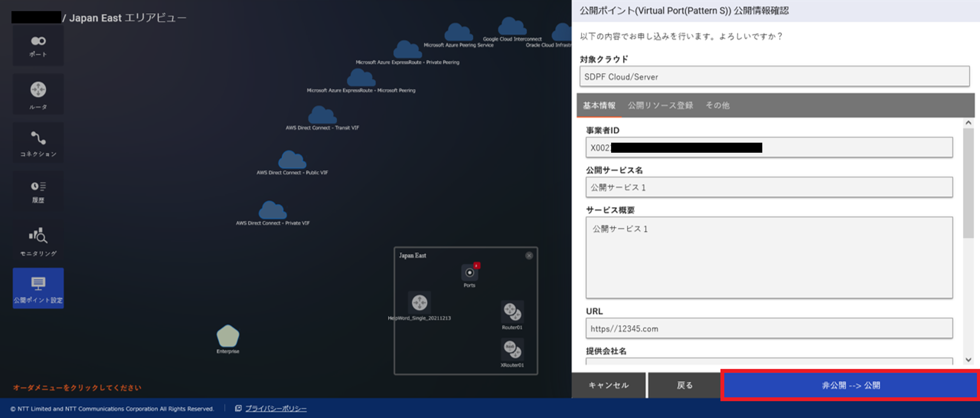Click the 対象クラウド field SDPF Cloud/Server

click(775, 77)
